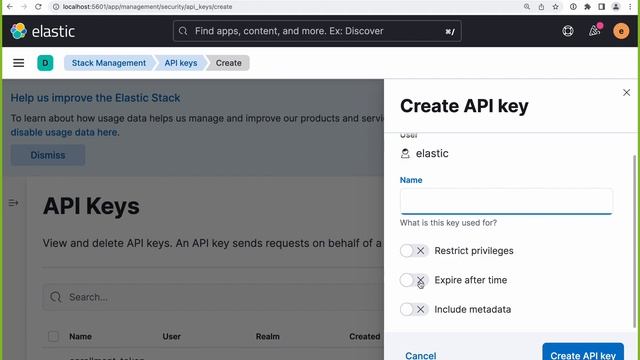Go to Stack Management breadcrumb
This screenshot has height=360, width=640.
109,63
